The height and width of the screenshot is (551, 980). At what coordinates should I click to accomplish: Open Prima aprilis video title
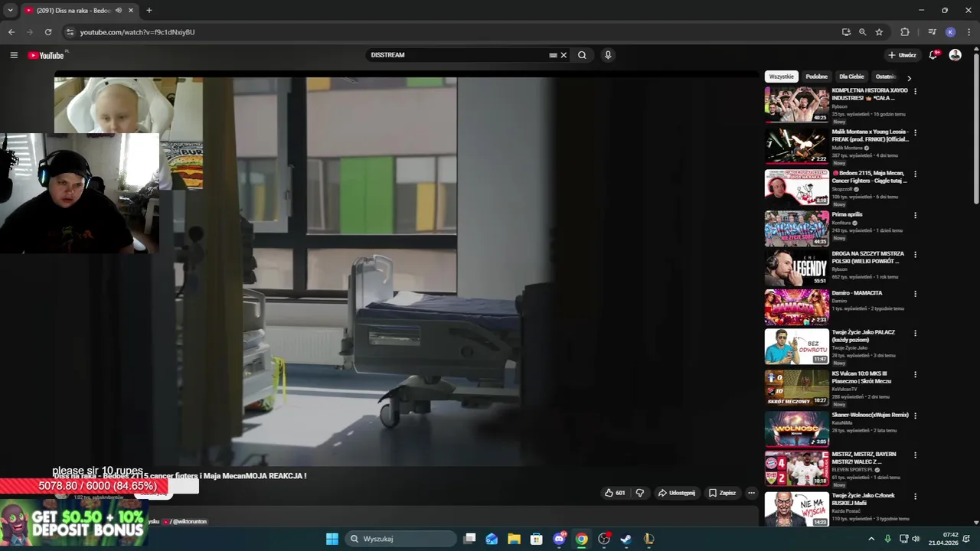pos(848,214)
